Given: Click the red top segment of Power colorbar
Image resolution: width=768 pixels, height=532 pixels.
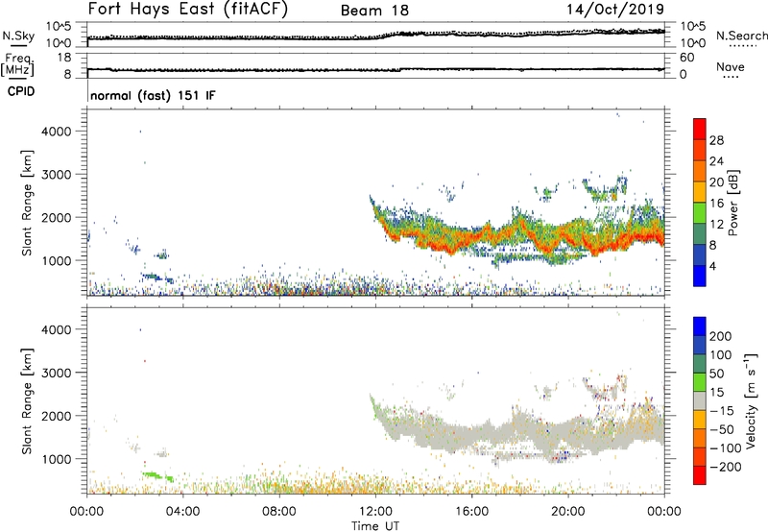Looking at the screenshot, I should 700,129.
